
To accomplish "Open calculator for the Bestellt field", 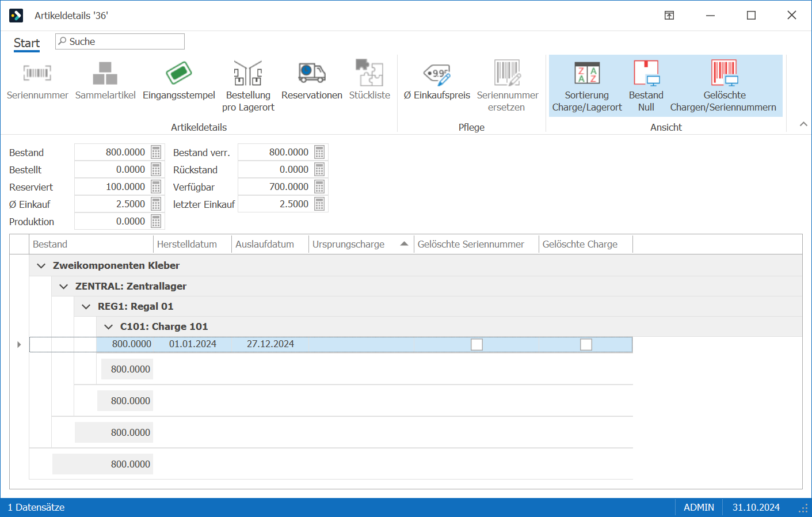I will pyautogui.click(x=156, y=169).
